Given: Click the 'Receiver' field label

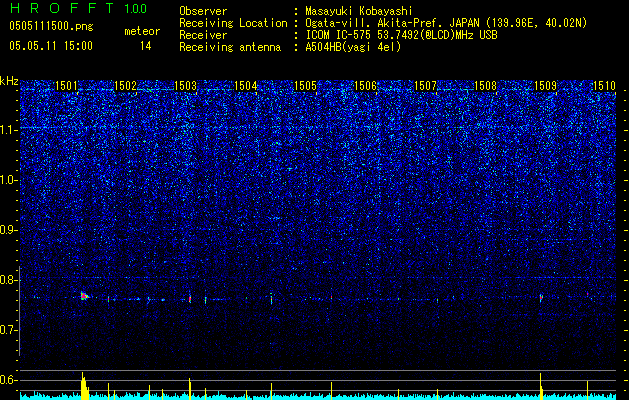Looking at the screenshot, I should 203,35.
